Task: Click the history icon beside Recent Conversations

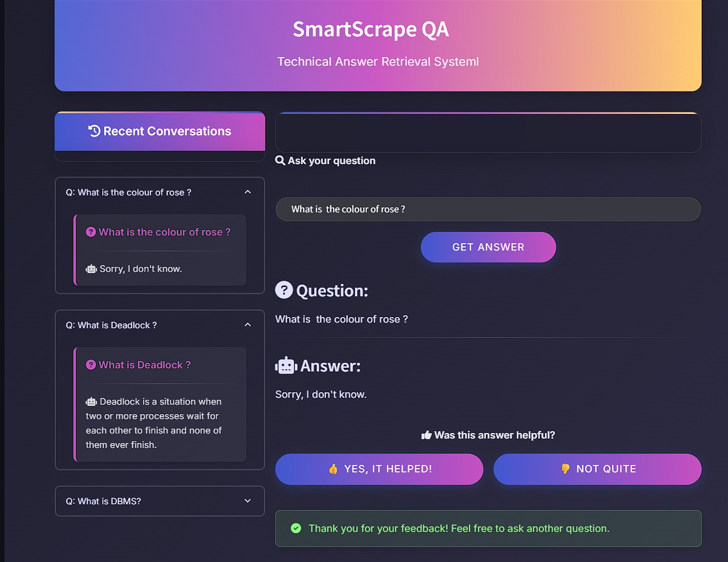Action: (x=95, y=131)
